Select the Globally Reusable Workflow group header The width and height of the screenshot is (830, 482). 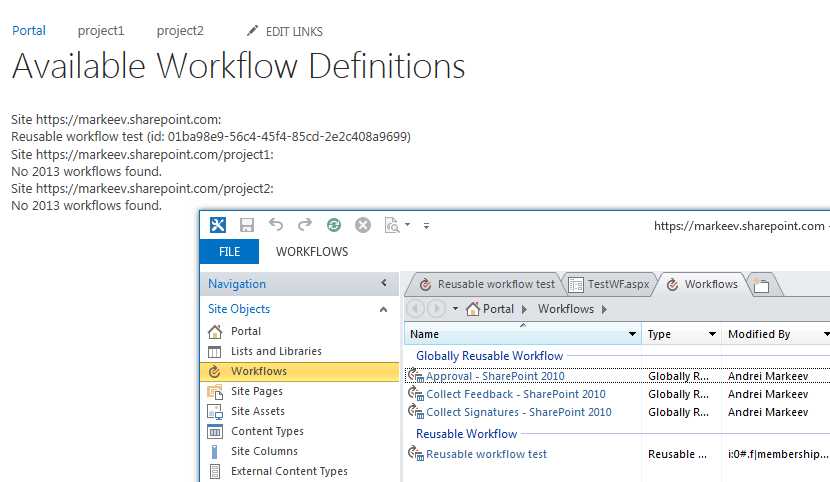pos(489,356)
